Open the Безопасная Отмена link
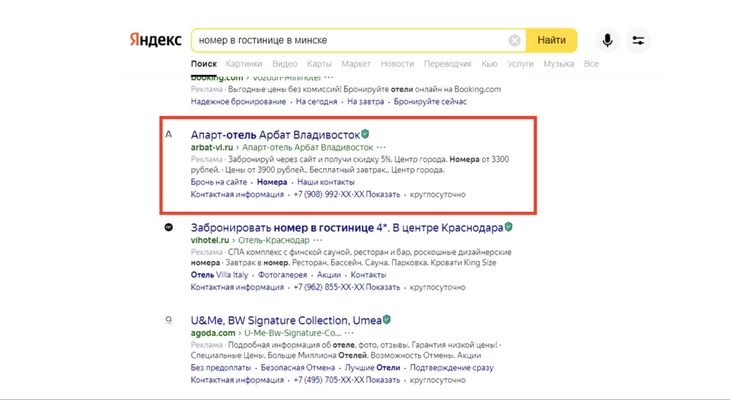 pyautogui.click(x=298, y=367)
